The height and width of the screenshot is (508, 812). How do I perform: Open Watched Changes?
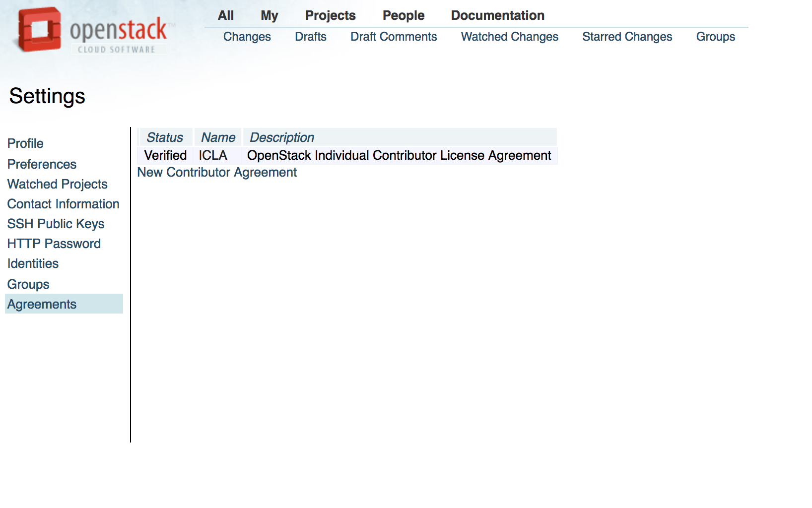510,37
